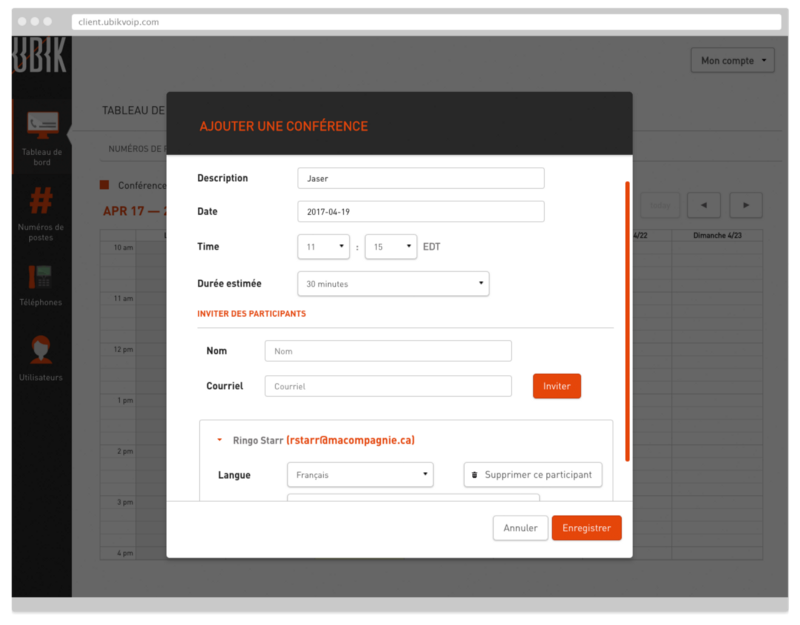This screenshot has width=800, height=625.
Task: Click trash icon in Supprimer ce participant
Action: pos(474,475)
